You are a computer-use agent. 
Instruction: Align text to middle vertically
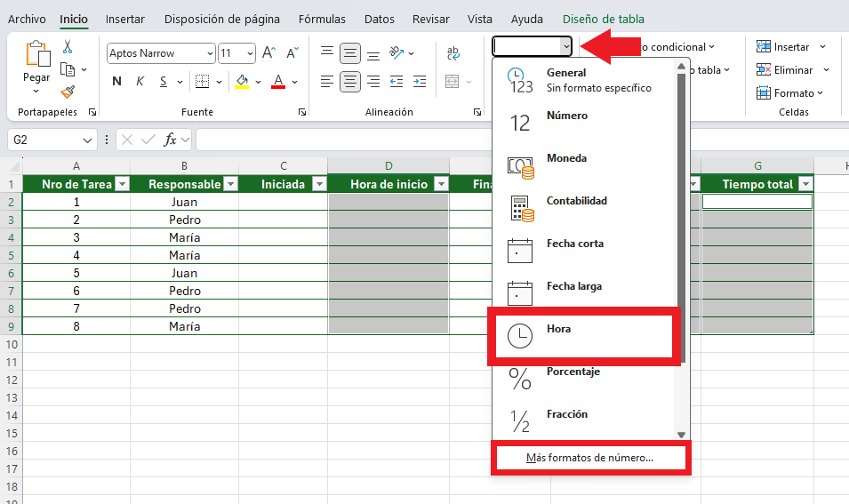tap(350, 53)
